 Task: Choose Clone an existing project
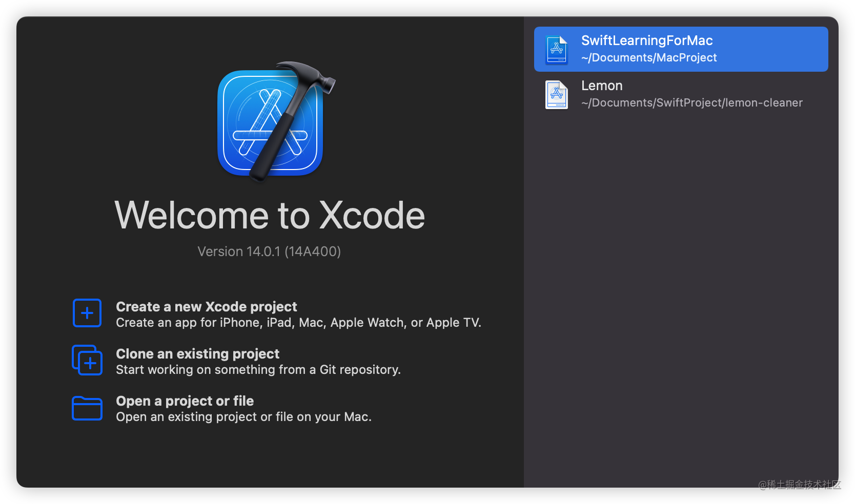point(198,354)
